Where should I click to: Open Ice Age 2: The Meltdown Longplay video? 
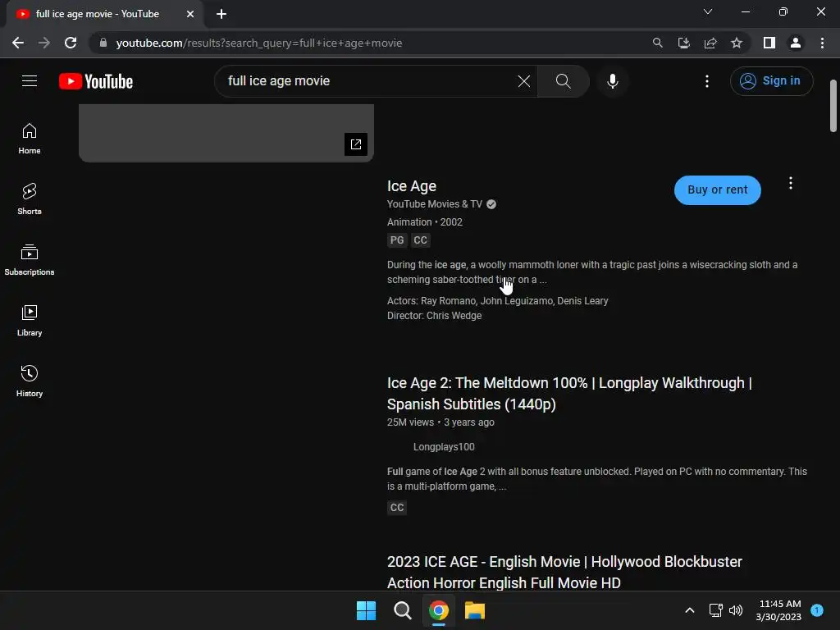tap(569, 393)
